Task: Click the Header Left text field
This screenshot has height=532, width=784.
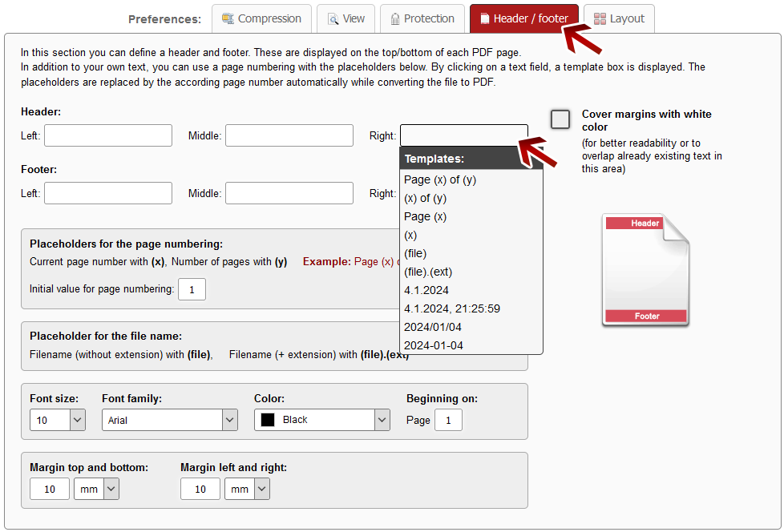Action: 108,135
